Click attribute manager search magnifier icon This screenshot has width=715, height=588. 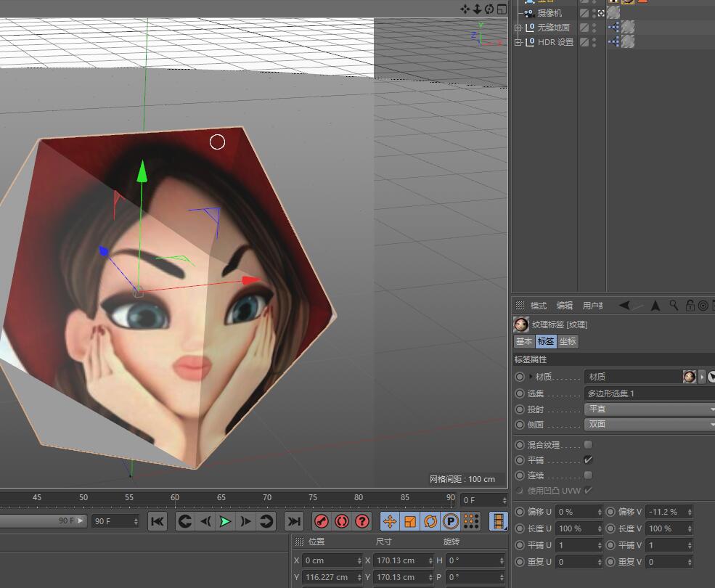tap(674, 305)
